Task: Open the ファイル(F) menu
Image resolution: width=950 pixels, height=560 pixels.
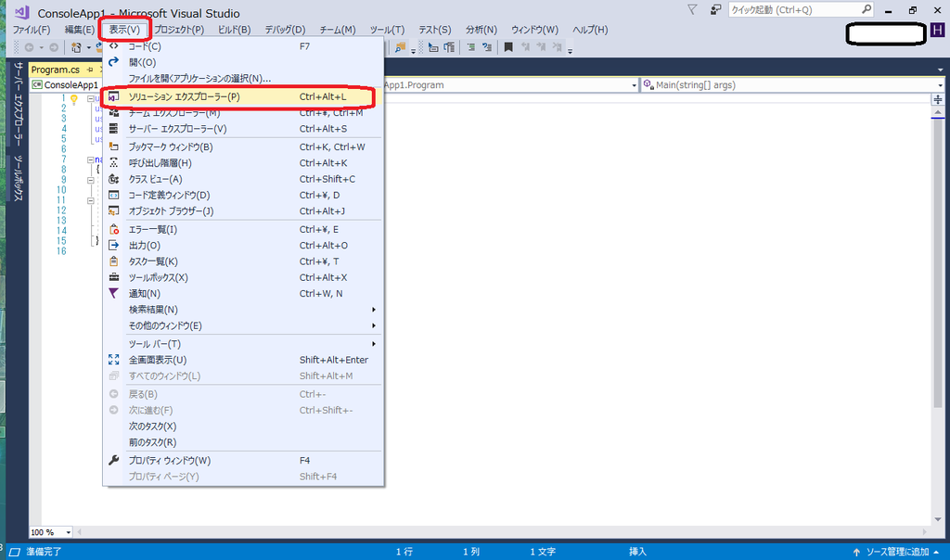Action: click(x=32, y=30)
